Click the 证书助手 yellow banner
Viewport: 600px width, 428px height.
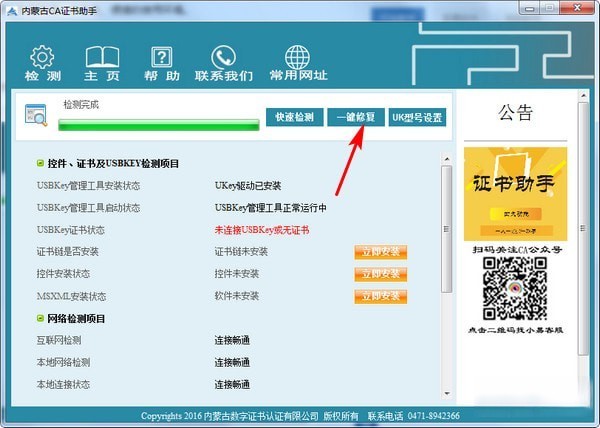tap(515, 194)
